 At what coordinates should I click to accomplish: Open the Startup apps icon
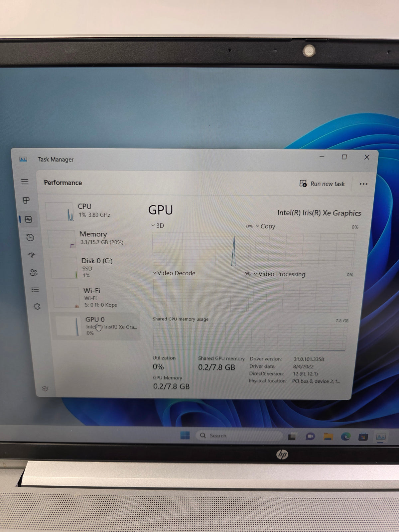[x=32, y=255]
